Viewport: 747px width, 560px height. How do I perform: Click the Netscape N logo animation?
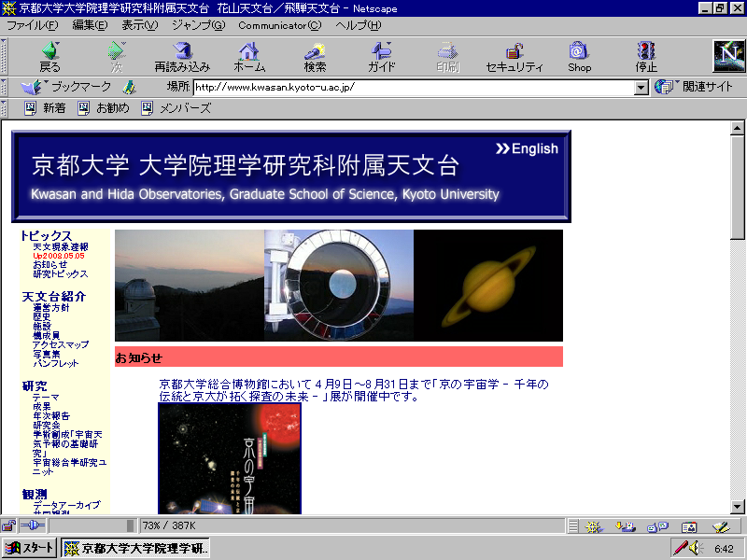coord(729,56)
